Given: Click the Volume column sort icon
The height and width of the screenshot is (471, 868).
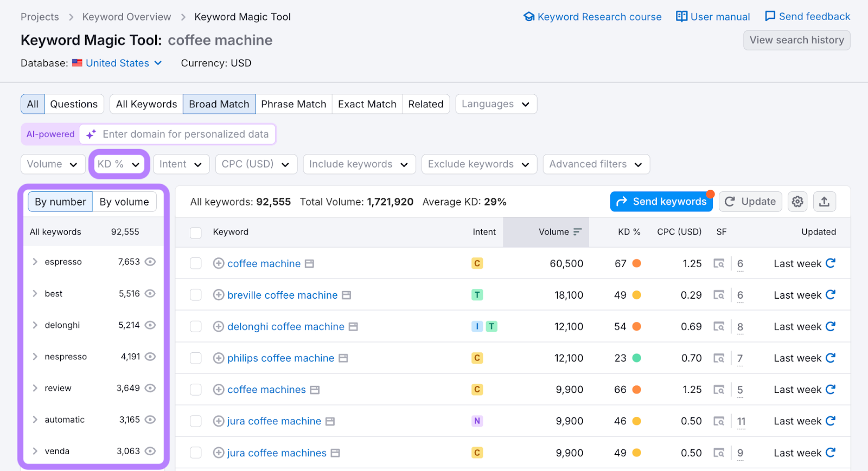Looking at the screenshot, I should (577, 232).
